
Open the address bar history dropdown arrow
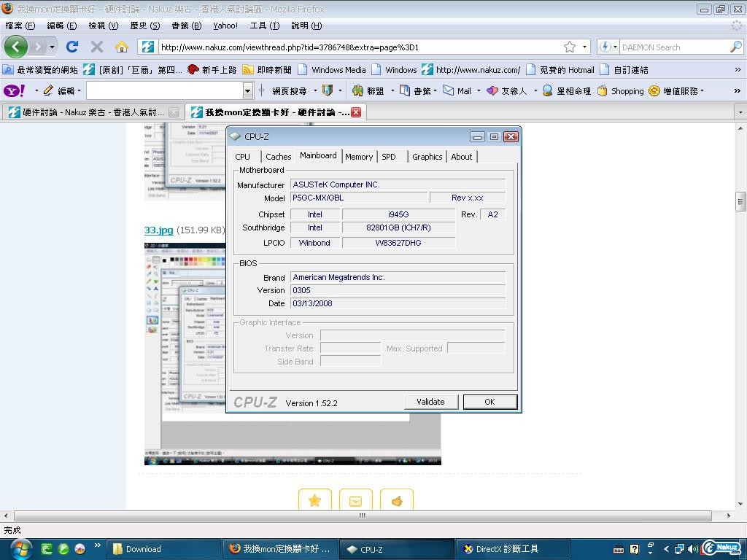(x=584, y=47)
